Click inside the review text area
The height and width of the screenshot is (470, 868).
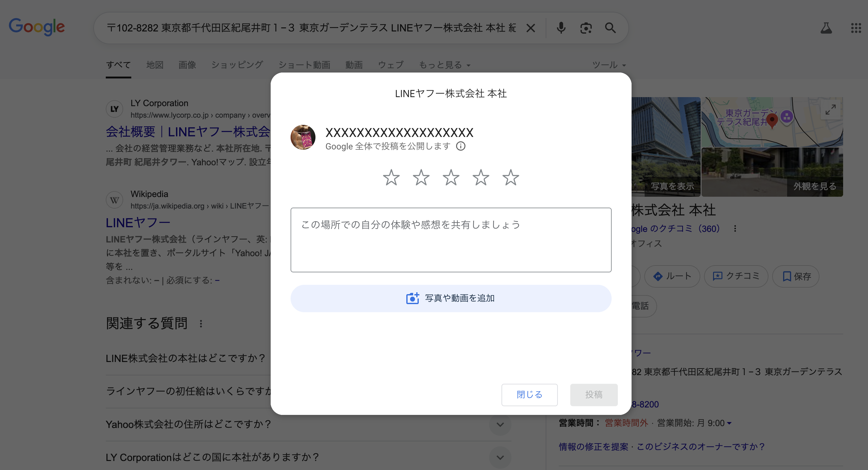click(451, 240)
